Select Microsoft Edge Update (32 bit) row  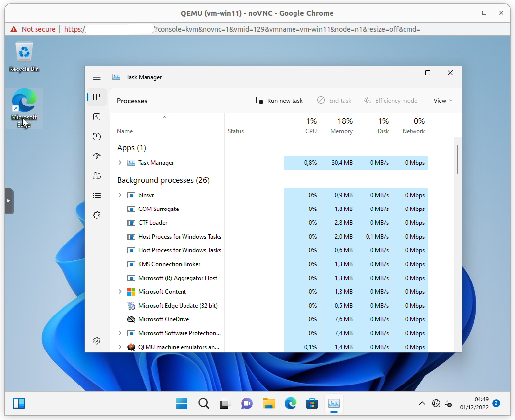(x=269, y=306)
